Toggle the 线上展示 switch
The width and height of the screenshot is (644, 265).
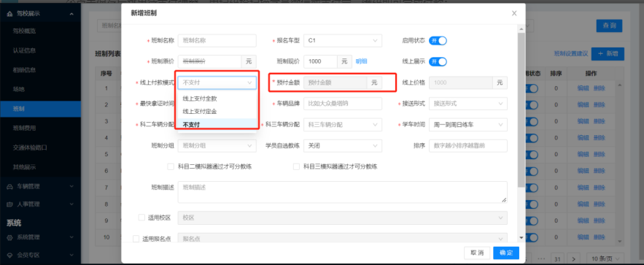point(438,61)
